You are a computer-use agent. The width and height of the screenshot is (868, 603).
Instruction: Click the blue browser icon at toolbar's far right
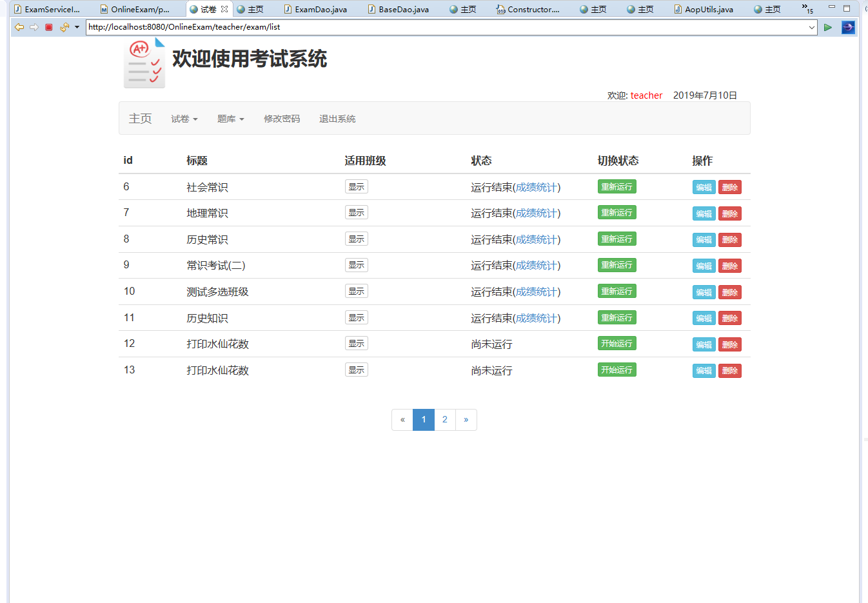pyautogui.click(x=848, y=27)
